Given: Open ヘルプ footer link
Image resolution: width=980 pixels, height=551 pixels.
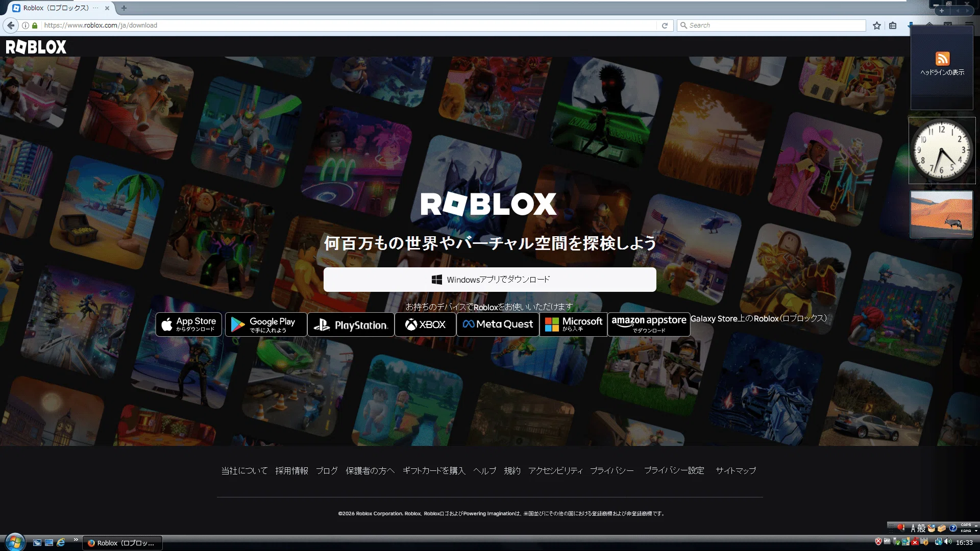Looking at the screenshot, I should click(485, 471).
